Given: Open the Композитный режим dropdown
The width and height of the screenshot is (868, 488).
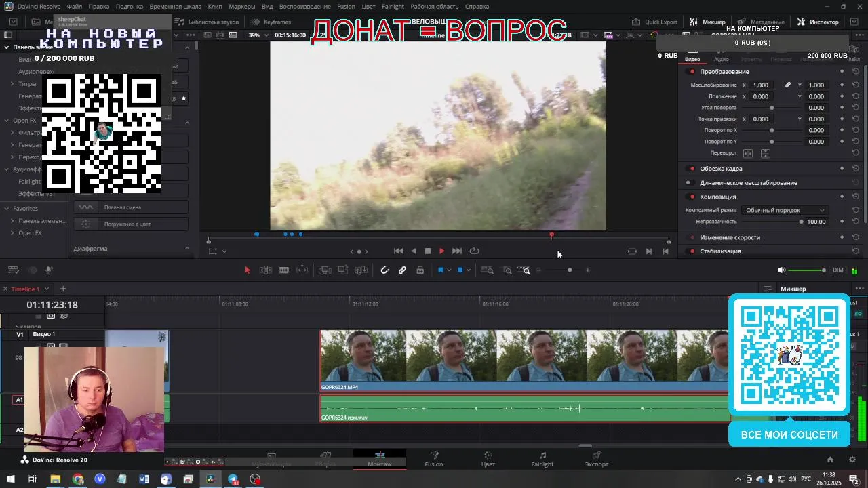Looking at the screenshot, I should (x=785, y=211).
